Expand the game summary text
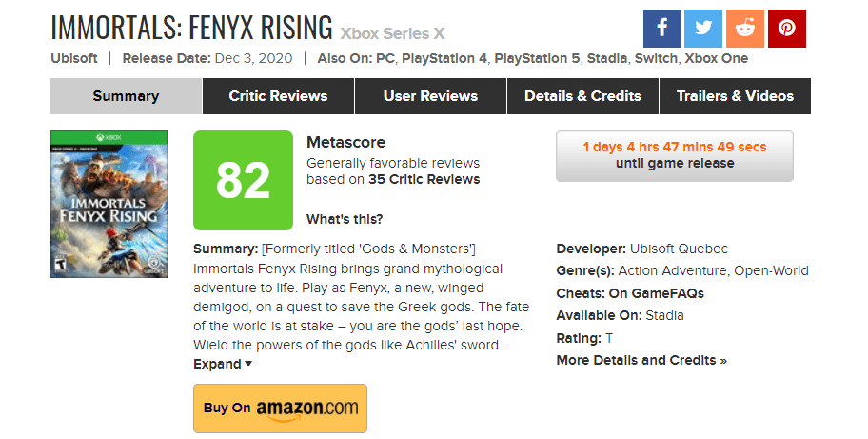 223,364
